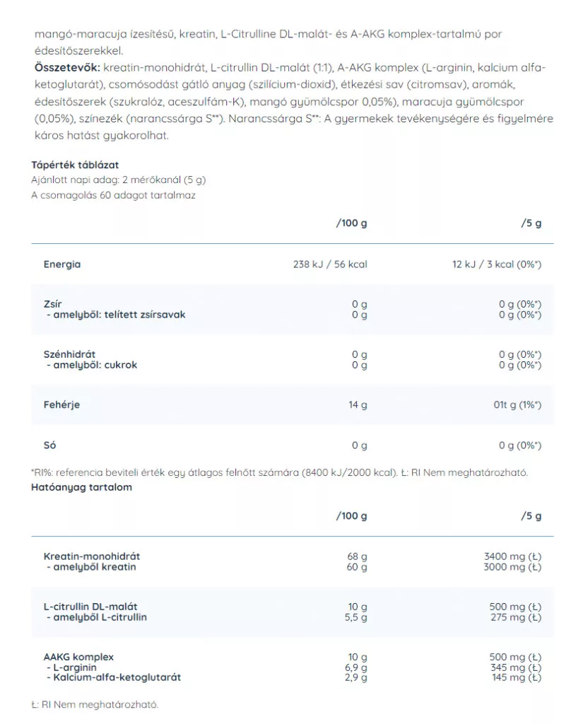Click the "Zsír" row label
This screenshot has width=588, height=724.
pos(52,304)
